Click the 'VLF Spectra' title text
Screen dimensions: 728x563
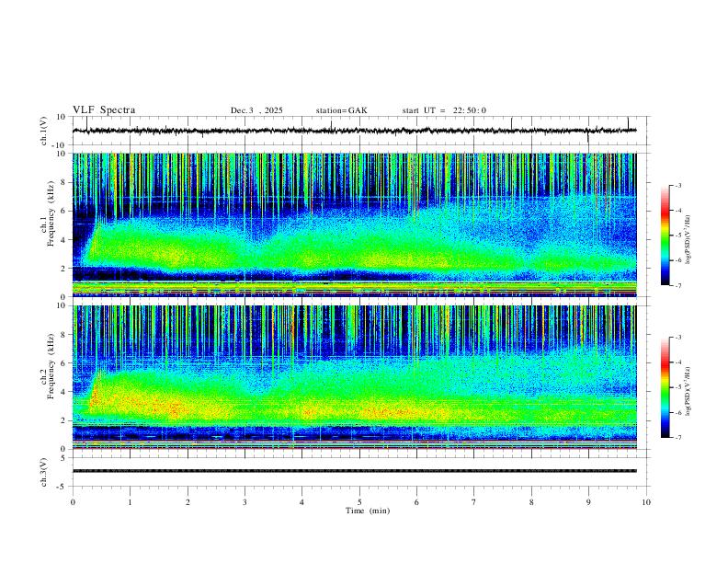pyautogui.click(x=104, y=110)
